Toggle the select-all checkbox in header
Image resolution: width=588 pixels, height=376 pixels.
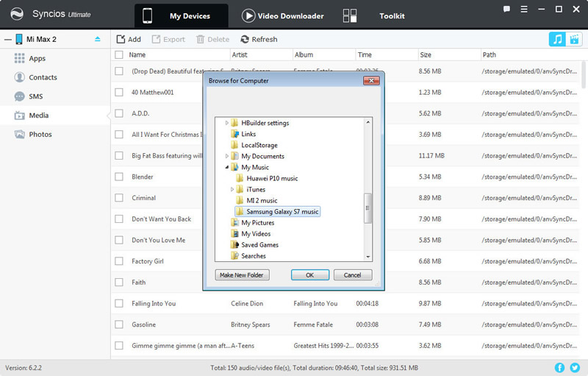(x=119, y=54)
